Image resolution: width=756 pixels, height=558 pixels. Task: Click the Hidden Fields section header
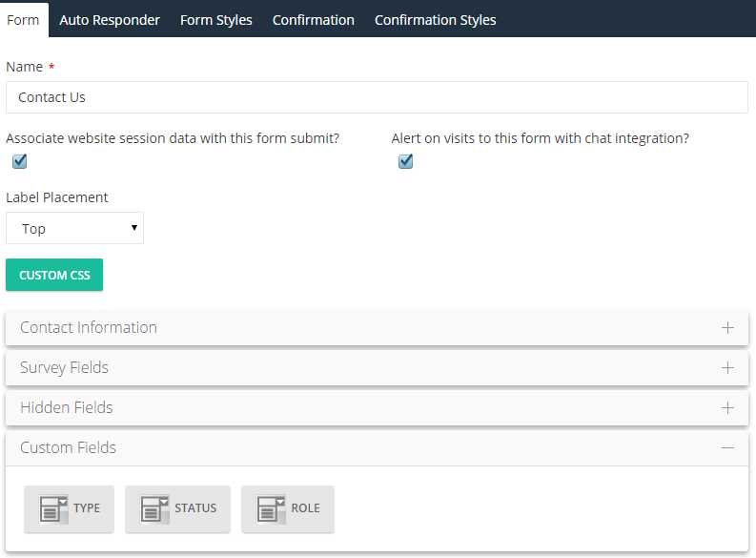[377, 407]
